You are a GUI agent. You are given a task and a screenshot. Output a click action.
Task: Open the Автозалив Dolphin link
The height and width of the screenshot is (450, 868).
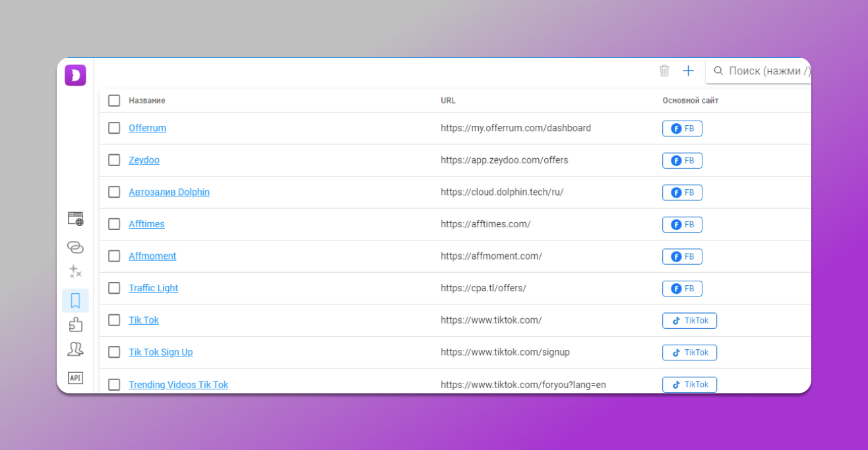point(169,192)
